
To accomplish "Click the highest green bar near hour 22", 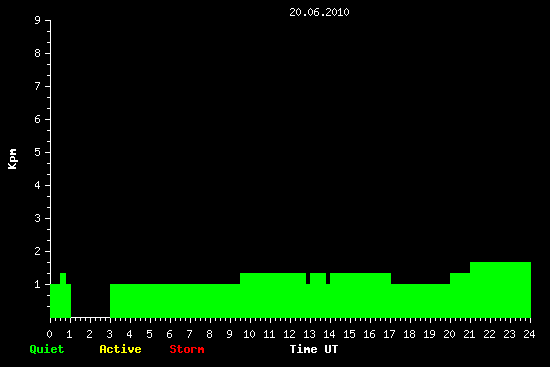I will pos(500,290).
